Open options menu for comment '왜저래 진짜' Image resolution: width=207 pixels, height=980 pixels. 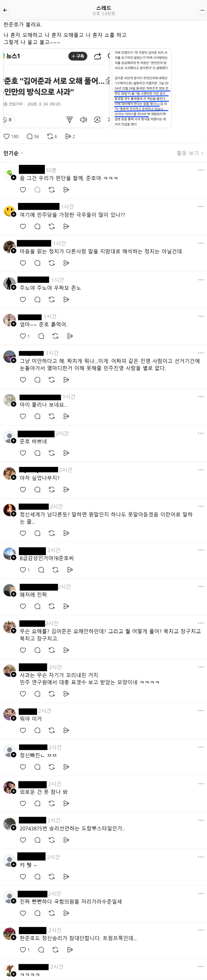(x=200, y=587)
